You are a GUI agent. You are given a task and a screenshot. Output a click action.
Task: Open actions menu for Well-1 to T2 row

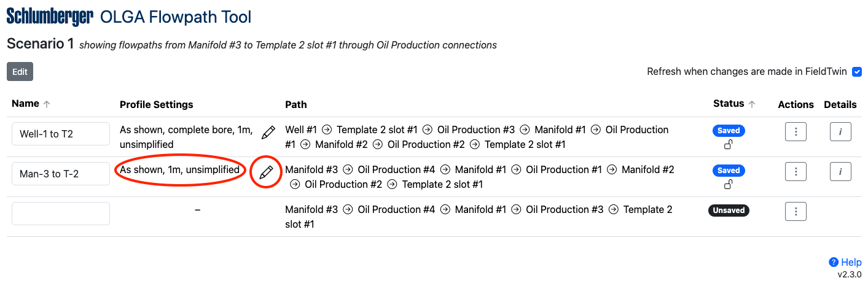point(796,132)
